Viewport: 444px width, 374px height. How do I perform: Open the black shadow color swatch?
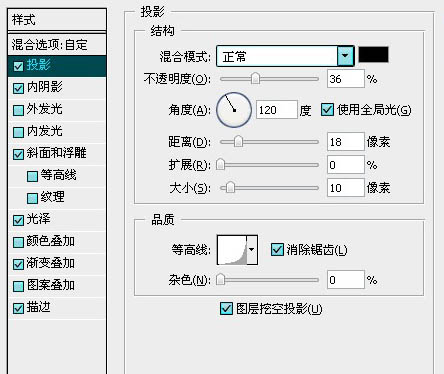[x=373, y=55]
